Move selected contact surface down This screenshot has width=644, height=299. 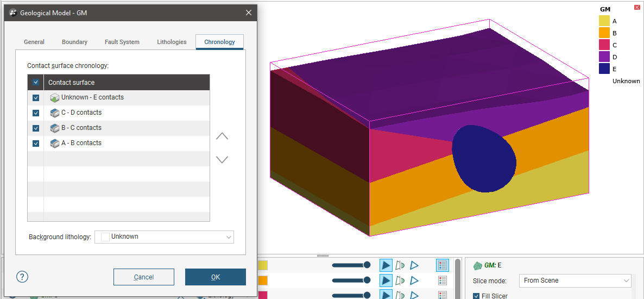[222, 160]
